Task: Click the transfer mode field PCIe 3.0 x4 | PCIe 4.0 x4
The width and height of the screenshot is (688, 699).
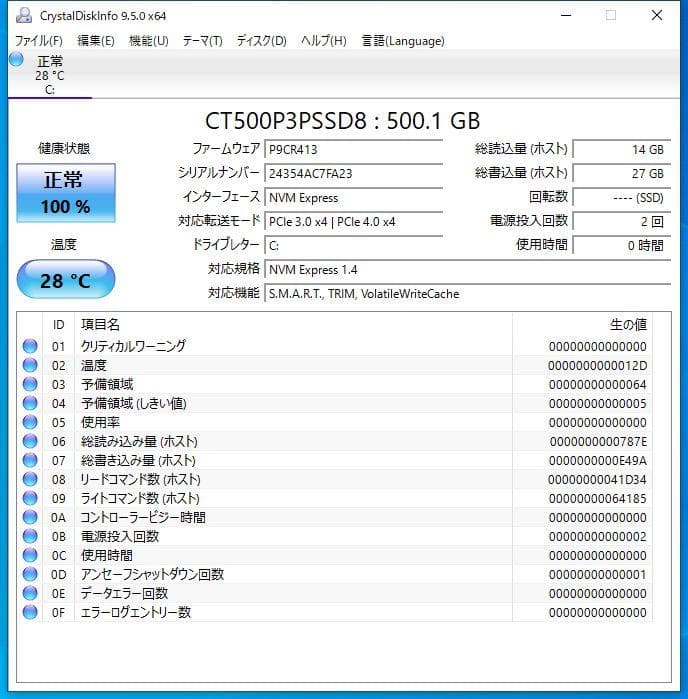Action: (354, 222)
